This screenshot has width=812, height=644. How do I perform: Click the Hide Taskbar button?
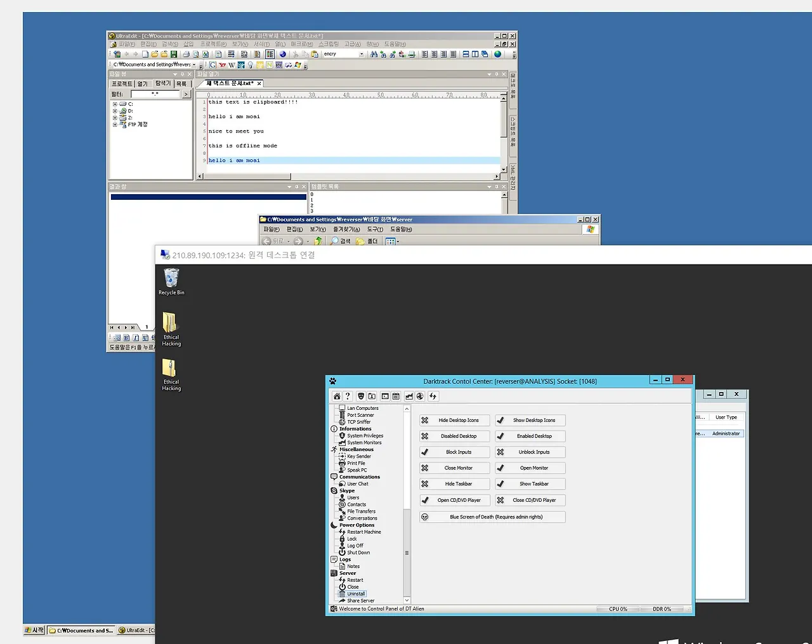[454, 484]
